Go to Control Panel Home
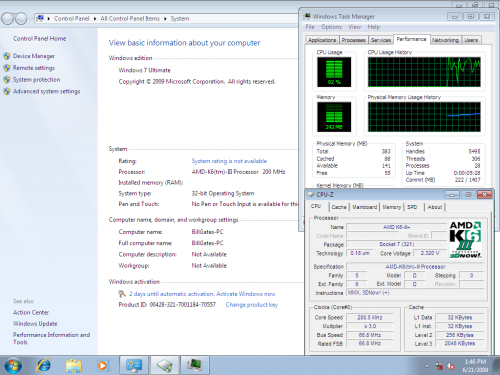Image resolution: width=500 pixels, height=375 pixels. 39,38
